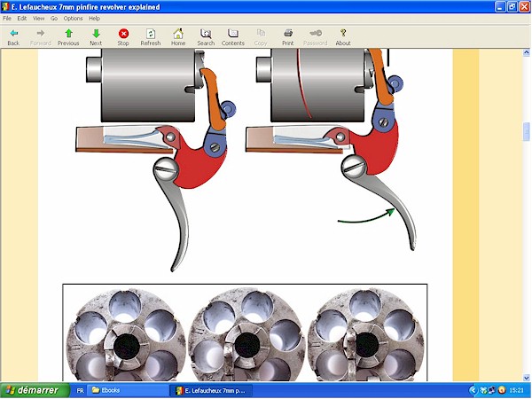Viewport: 532px width, 399px height.
Task: Click the taskbar clock showing 15:21
Action: point(516,390)
